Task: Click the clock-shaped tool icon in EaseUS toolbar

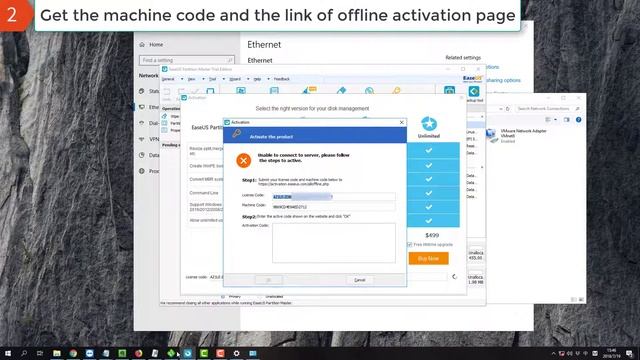Action: pyautogui.click(x=369, y=91)
